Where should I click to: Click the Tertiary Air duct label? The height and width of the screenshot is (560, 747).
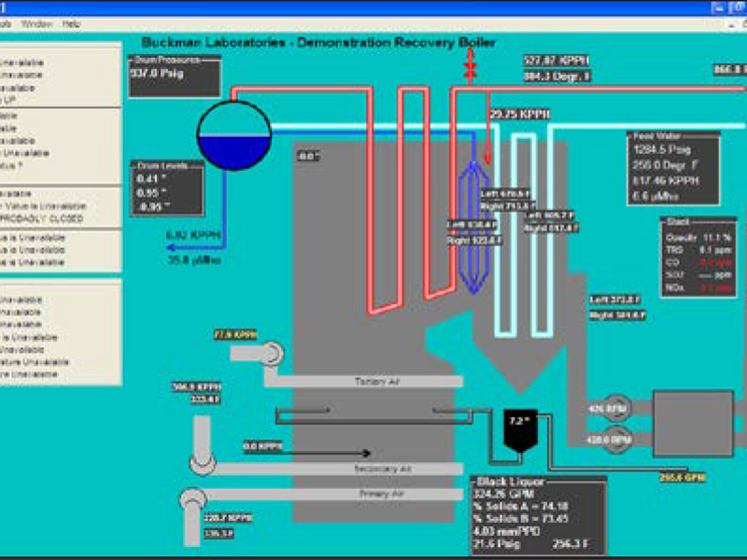[x=377, y=382]
